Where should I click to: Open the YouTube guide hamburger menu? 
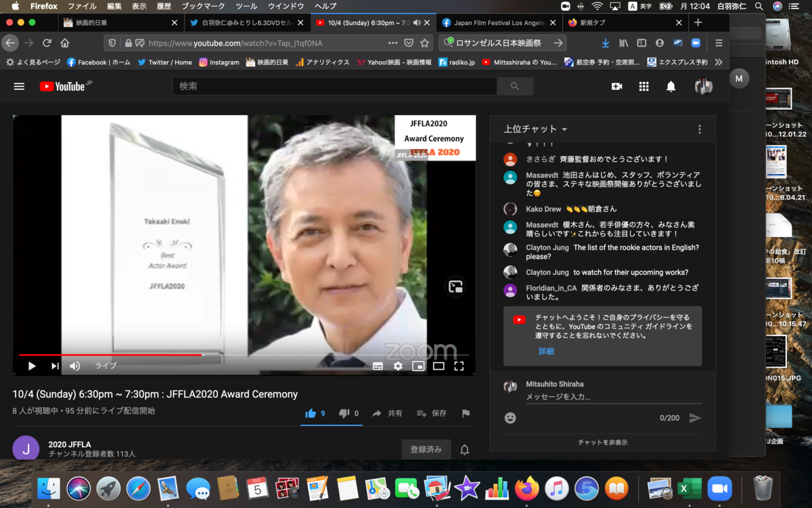tap(19, 87)
